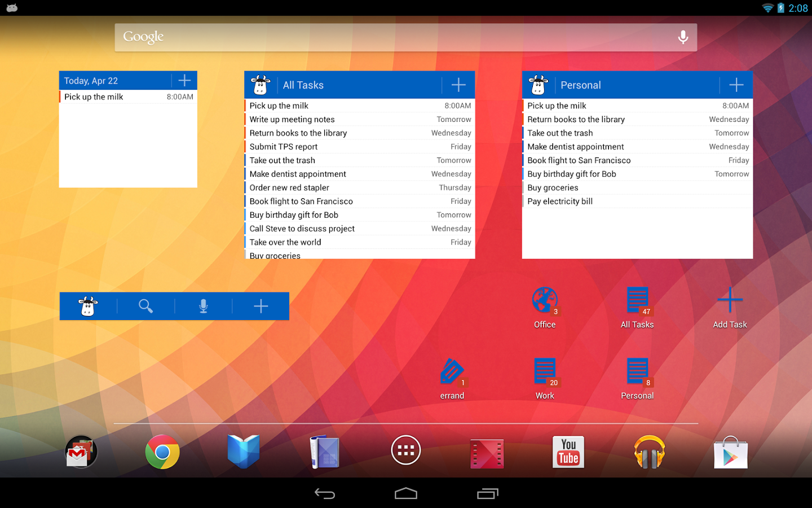This screenshot has width=812, height=508.
Task: Tap the Google search bar
Action: point(406,37)
